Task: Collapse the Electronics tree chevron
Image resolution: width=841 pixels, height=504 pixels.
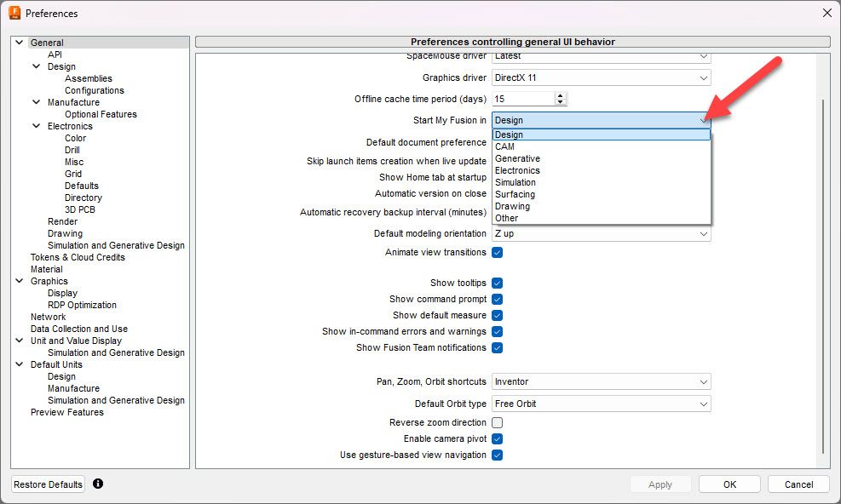Action: click(37, 126)
